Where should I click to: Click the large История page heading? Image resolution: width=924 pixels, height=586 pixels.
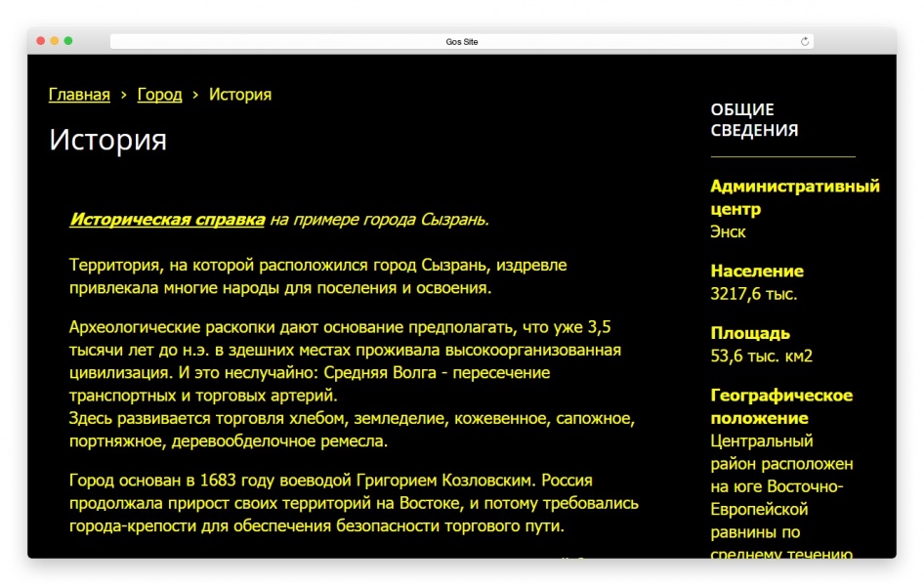point(107,140)
